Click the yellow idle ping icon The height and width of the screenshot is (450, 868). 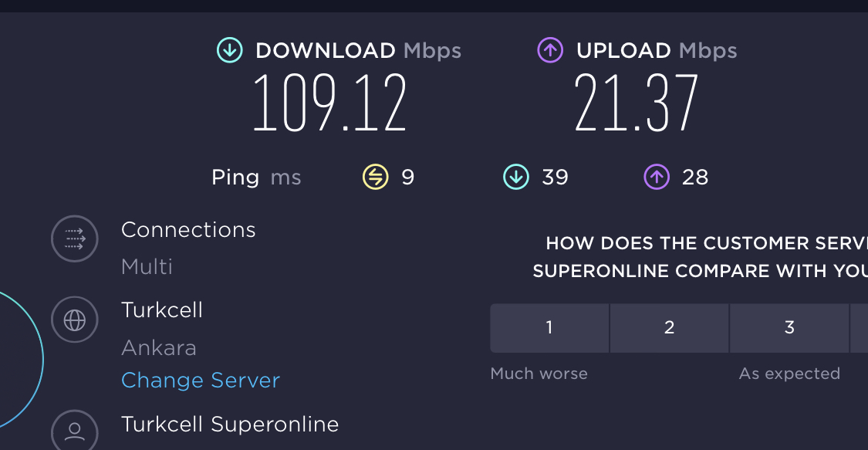coord(375,177)
